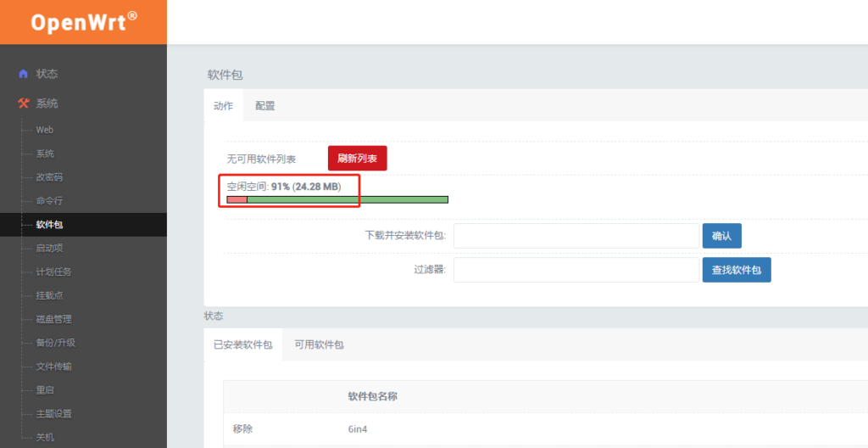The image size is (868, 448).
Task: Navigate to 磁盘管理
Action: (53, 319)
